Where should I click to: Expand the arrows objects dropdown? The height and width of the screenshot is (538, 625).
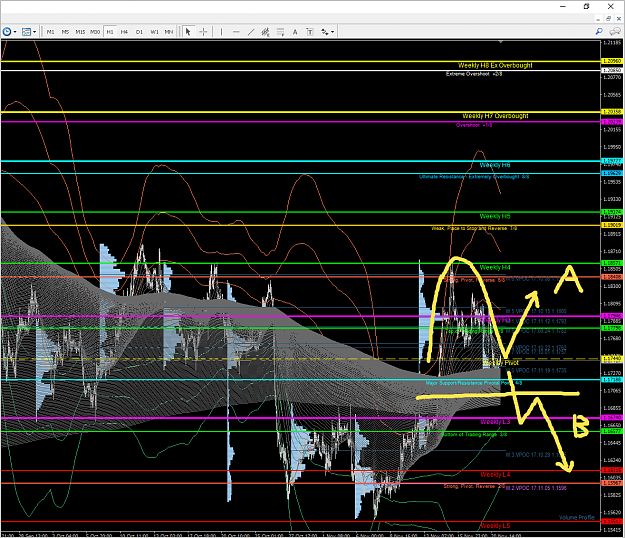332,32
